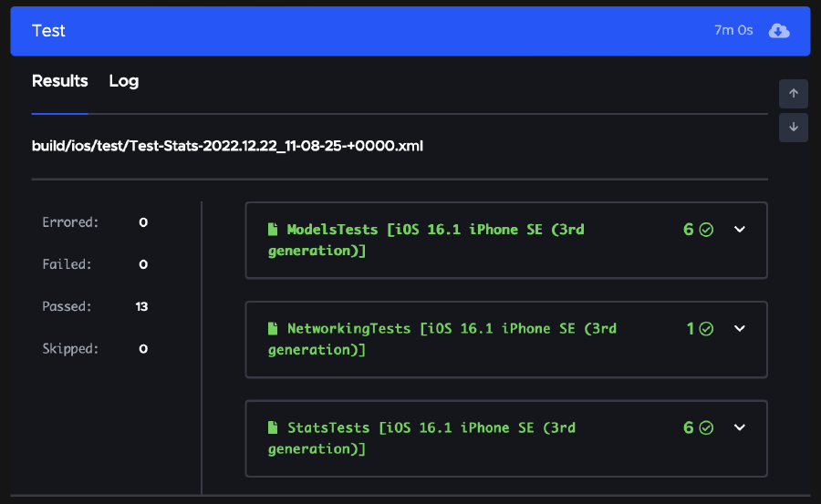The height and width of the screenshot is (504, 821).
Task: Click the passed checkmark icon for ModelsTests
Action: click(x=706, y=230)
